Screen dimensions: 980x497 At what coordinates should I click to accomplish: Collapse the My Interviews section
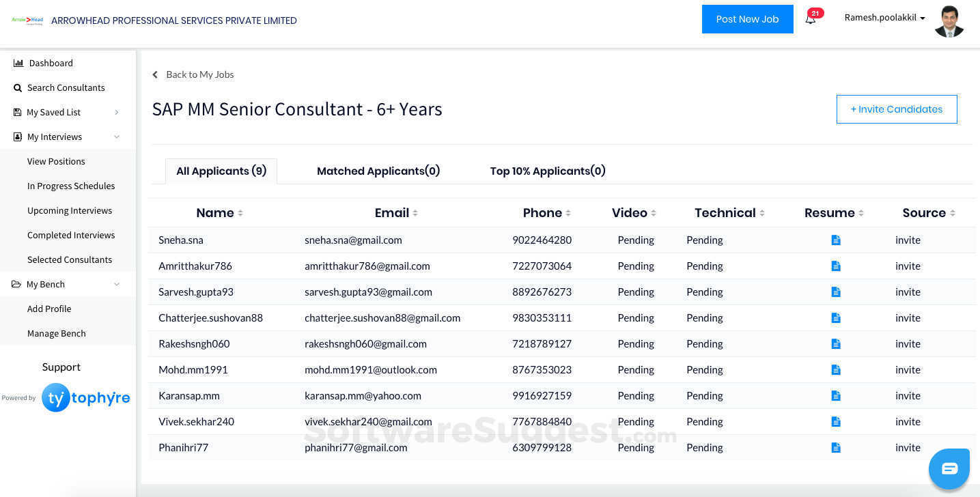coord(117,137)
